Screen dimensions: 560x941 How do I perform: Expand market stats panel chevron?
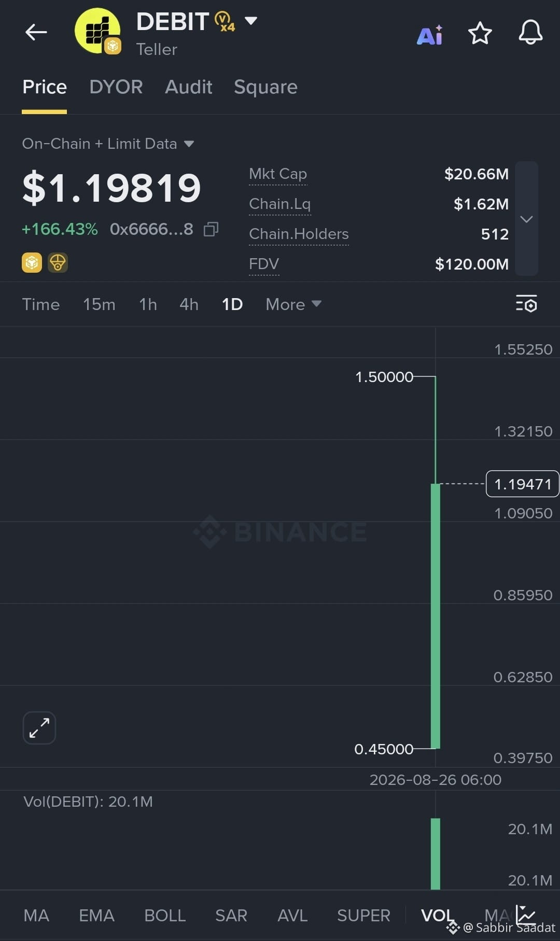(526, 219)
